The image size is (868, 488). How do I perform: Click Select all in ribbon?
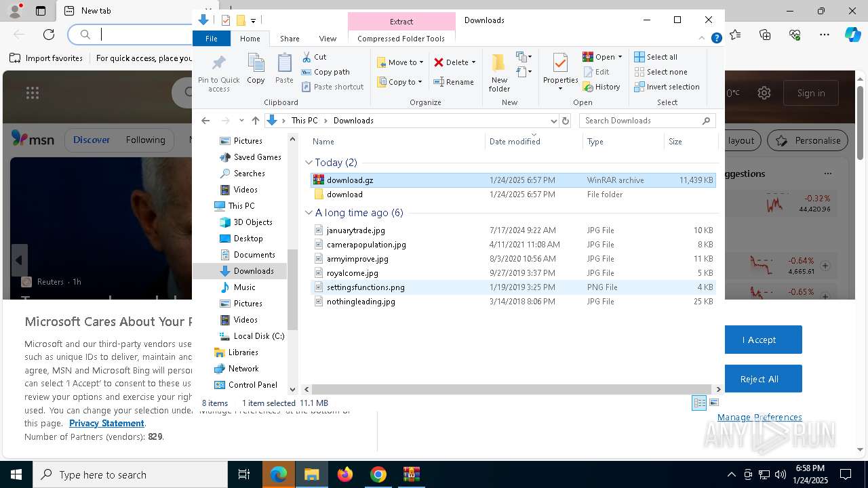[656, 57]
